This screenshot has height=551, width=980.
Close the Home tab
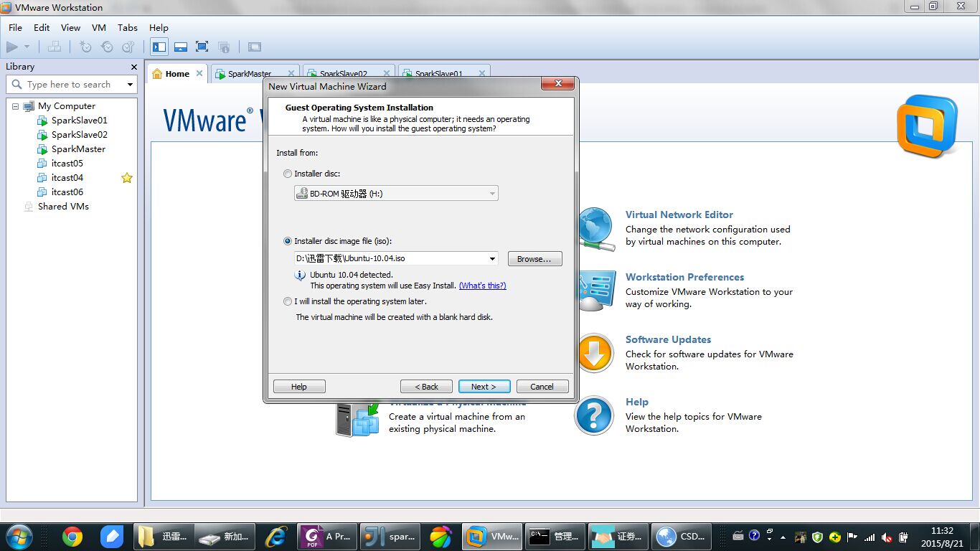[x=199, y=73]
